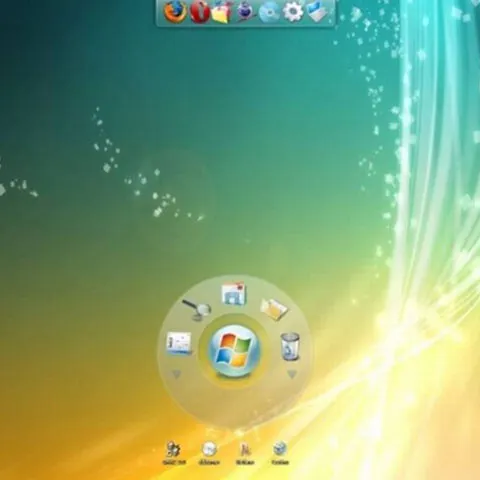Open the magnifying glass search icon
This screenshot has height=480, width=480.
point(197,309)
